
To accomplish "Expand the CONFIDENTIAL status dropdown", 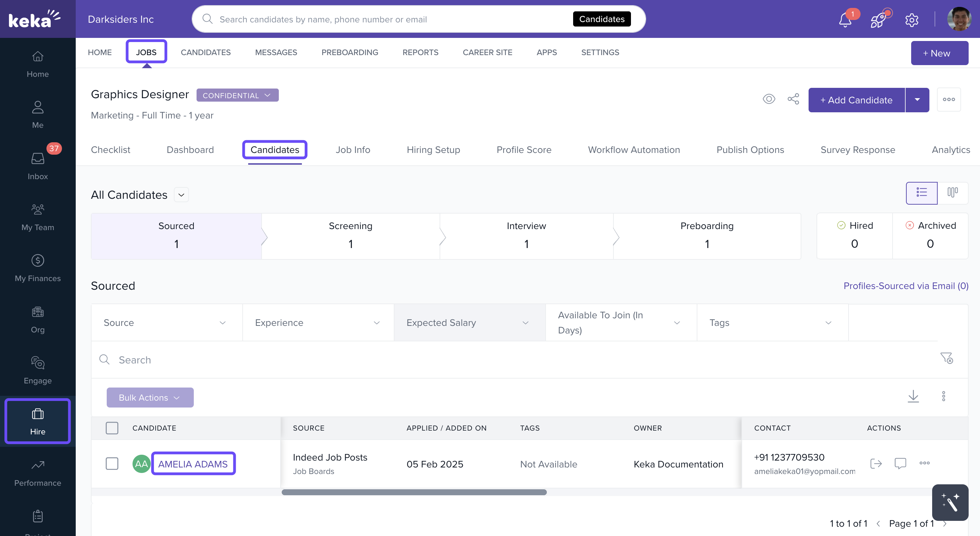I will pos(237,95).
